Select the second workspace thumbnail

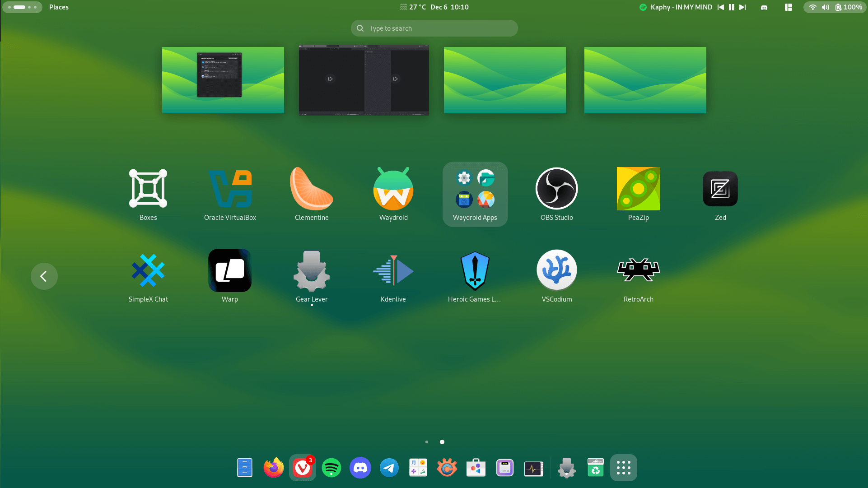(x=364, y=80)
